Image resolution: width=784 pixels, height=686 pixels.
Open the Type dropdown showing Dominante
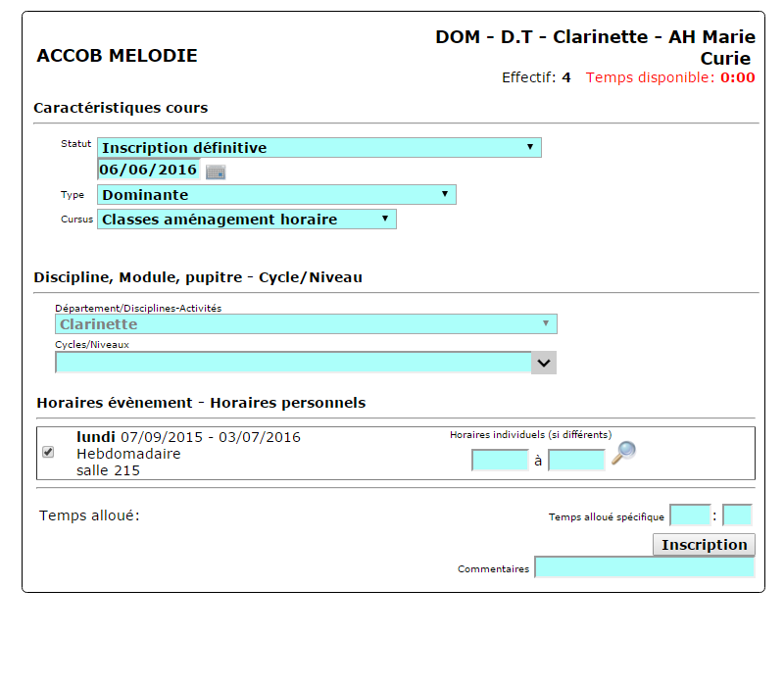pyautogui.click(x=276, y=194)
